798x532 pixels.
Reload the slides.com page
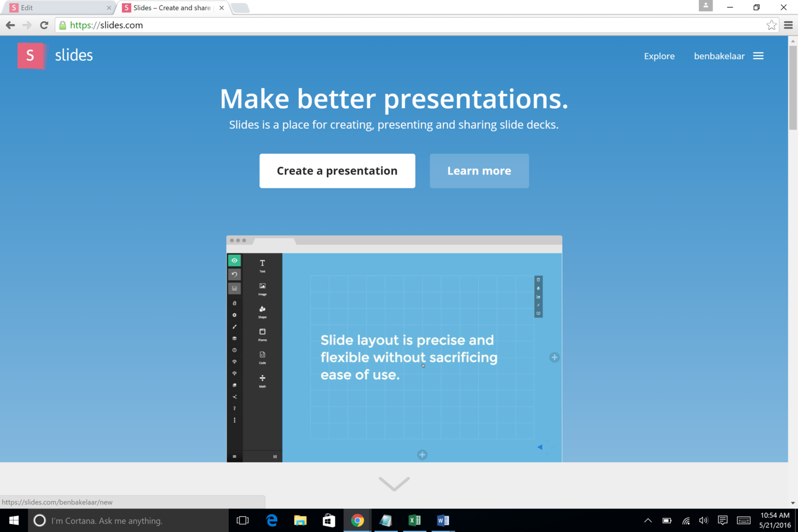44,25
